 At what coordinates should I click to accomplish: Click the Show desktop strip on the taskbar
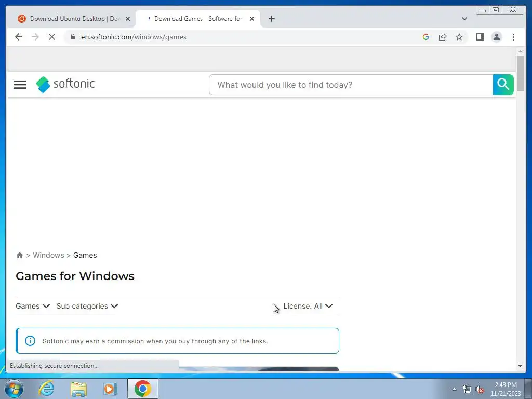[x=528, y=389]
